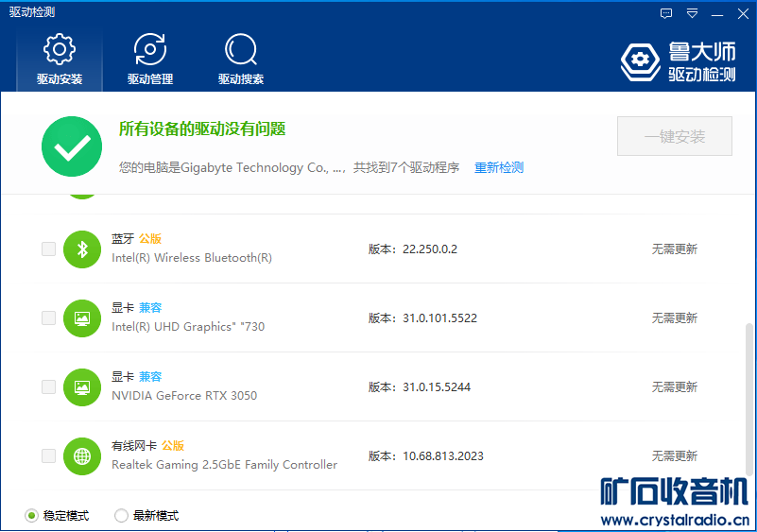Click version text 10.68.813.2023
Viewport: 757px width, 532px height.
coord(443,456)
